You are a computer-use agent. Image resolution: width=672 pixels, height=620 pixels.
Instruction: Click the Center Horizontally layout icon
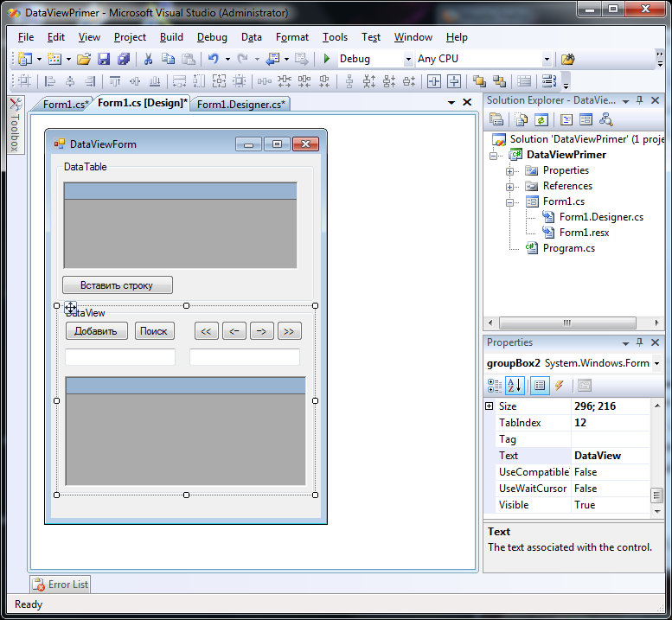click(x=433, y=81)
